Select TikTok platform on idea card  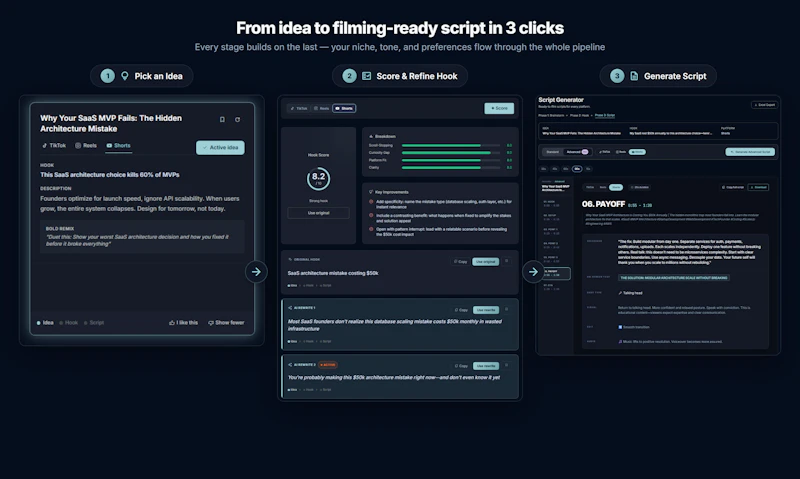point(54,145)
